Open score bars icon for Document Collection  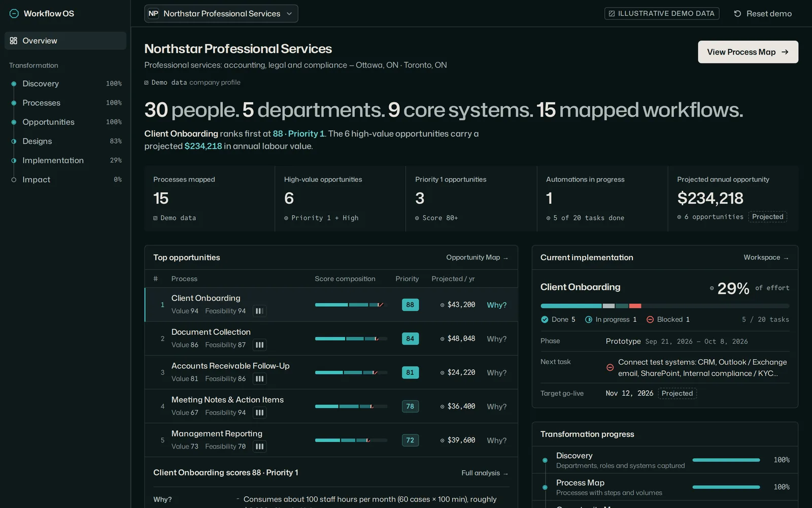[x=259, y=345]
